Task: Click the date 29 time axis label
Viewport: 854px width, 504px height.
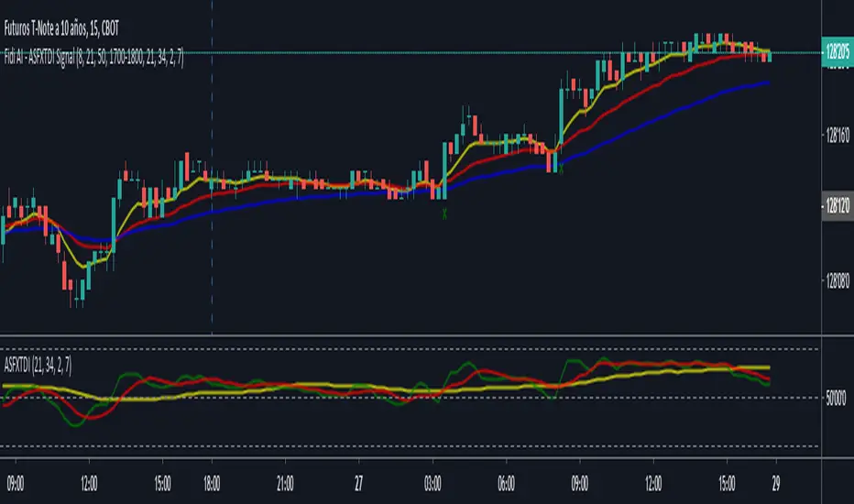Action: click(x=775, y=483)
